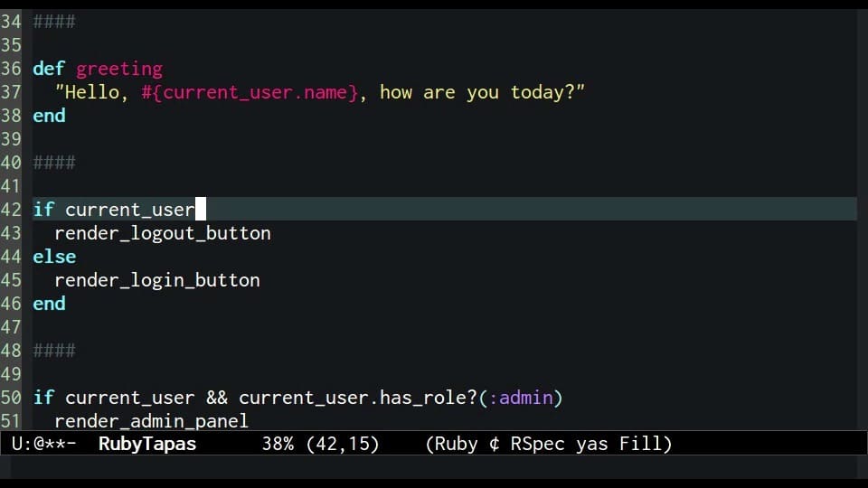The image size is (868, 488).
Task: Click the RubyTapas buffer name in mode line
Action: click(147, 444)
